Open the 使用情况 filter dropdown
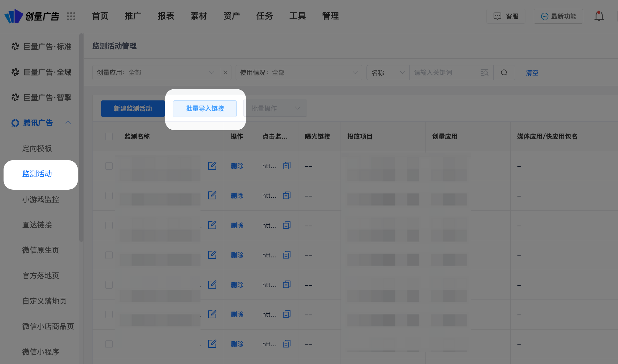 point(299,72)
